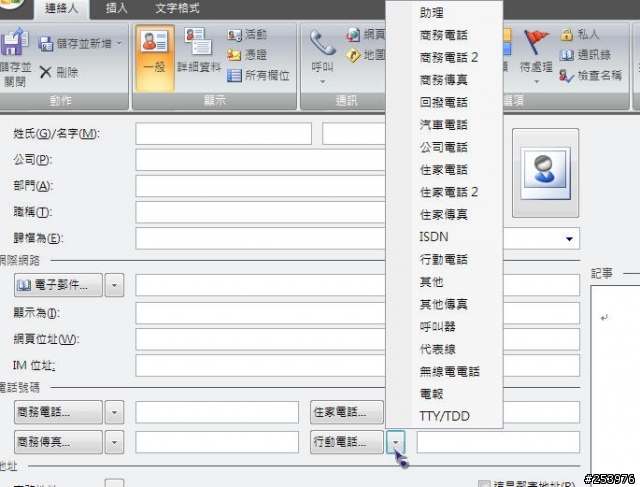
Task: Select 行動電話 in the dropdown list
Action: [444, 260]
